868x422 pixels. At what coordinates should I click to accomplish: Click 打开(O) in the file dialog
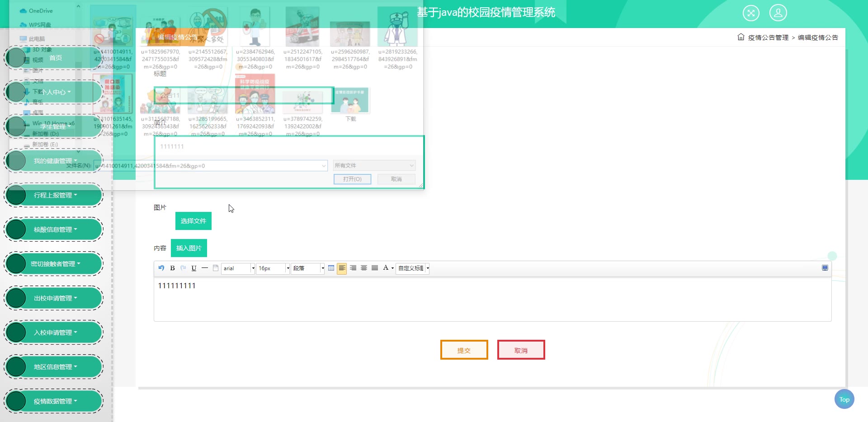(x=352, y=179)
